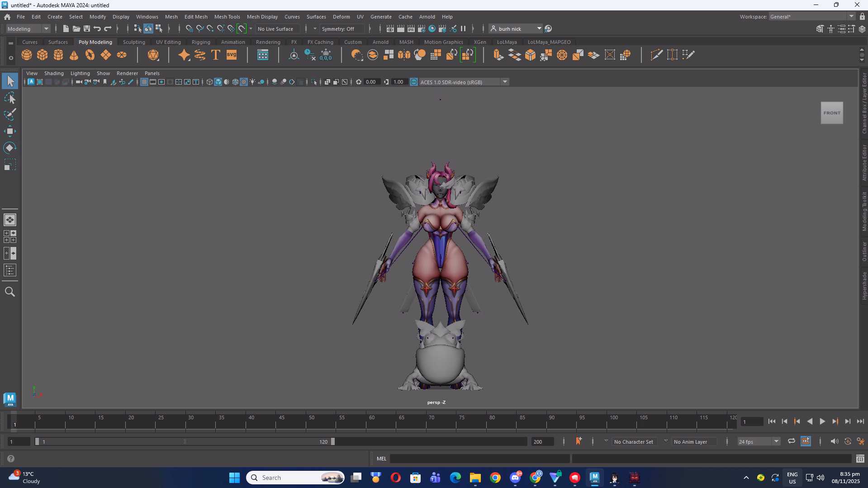Select the Move tool in the toolbox
This screenshot has height=488, width=868.
[x=9, y=132]
